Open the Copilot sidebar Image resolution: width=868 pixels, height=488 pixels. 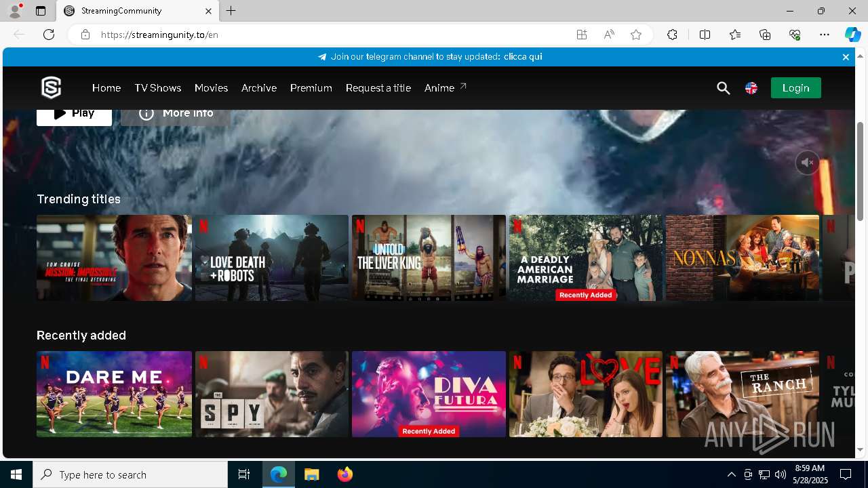[x=852, y=35]
